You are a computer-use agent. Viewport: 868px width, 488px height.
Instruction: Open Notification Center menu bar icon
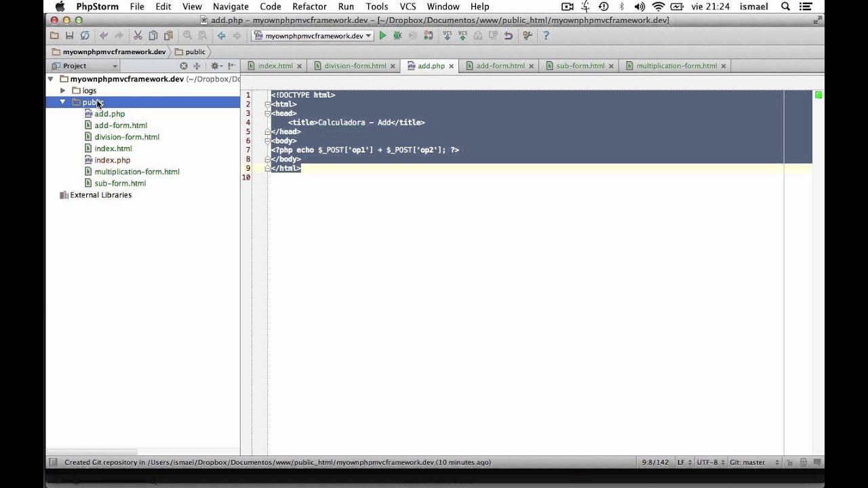click(x=806, y=7)
